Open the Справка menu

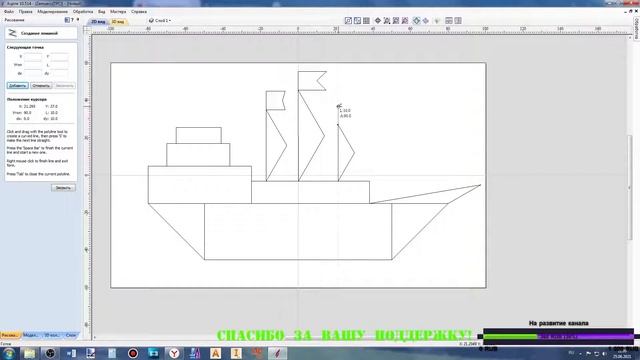[x=139, y=12]
